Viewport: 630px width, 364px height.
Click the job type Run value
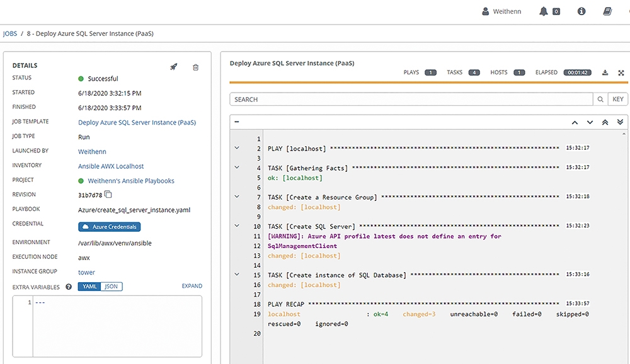84,137
